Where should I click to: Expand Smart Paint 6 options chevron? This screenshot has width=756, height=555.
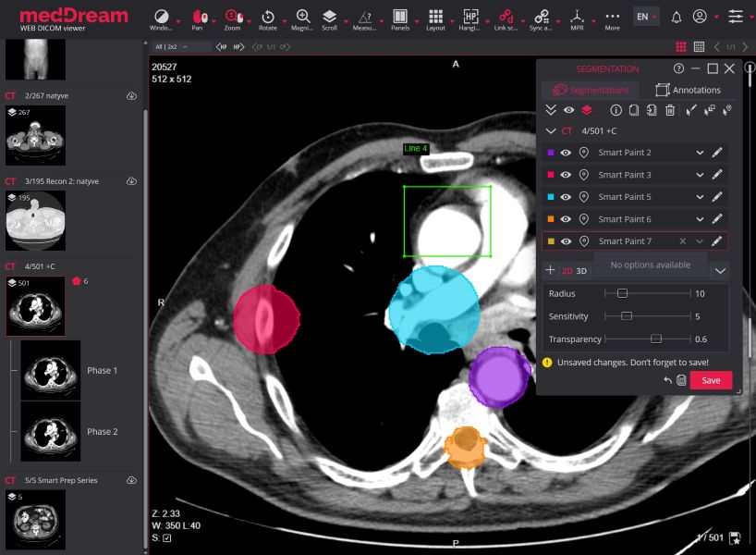coord(700,219)
